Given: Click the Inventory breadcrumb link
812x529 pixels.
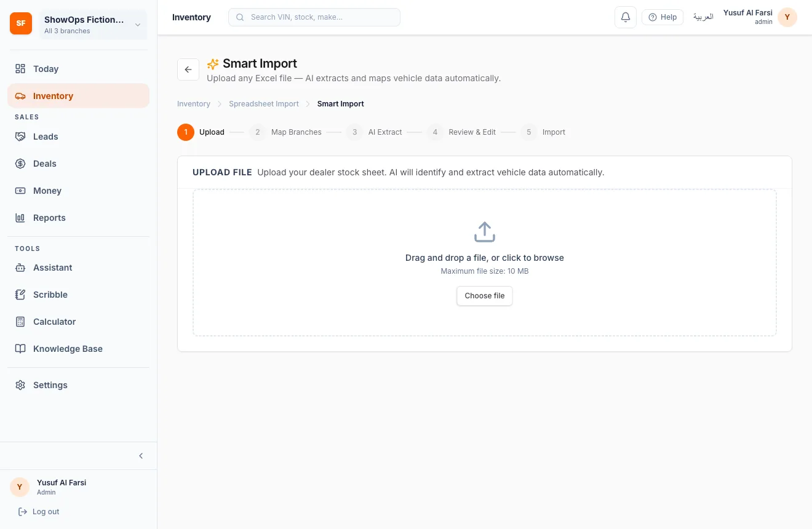Looking at the screenshot, I should pos(194,104).
